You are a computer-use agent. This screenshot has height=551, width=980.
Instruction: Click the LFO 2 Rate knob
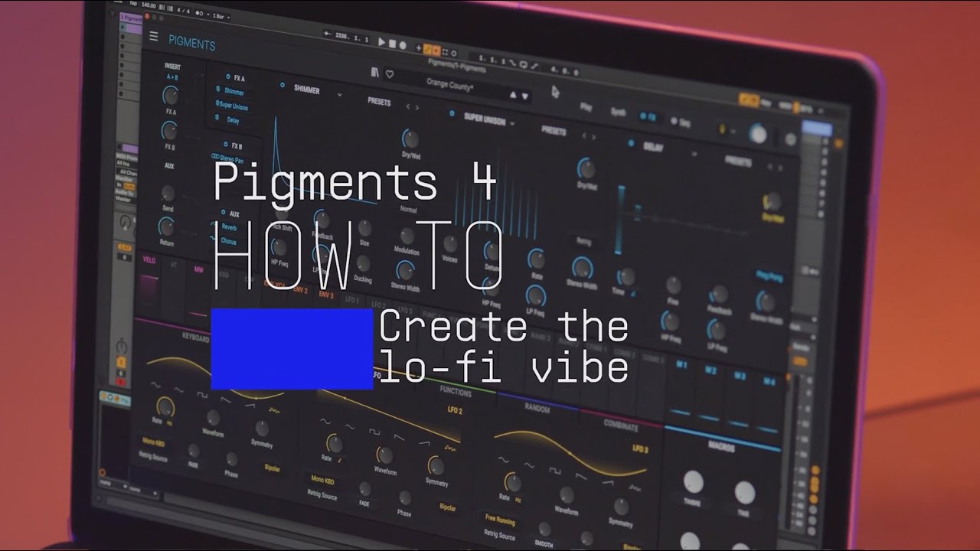(x=333, y=443)
